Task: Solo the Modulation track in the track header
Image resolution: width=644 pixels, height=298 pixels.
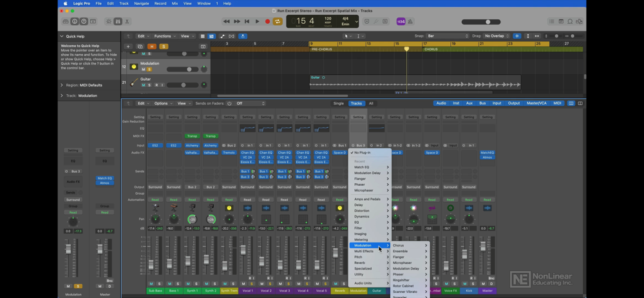Action: [x=149, y=69]
